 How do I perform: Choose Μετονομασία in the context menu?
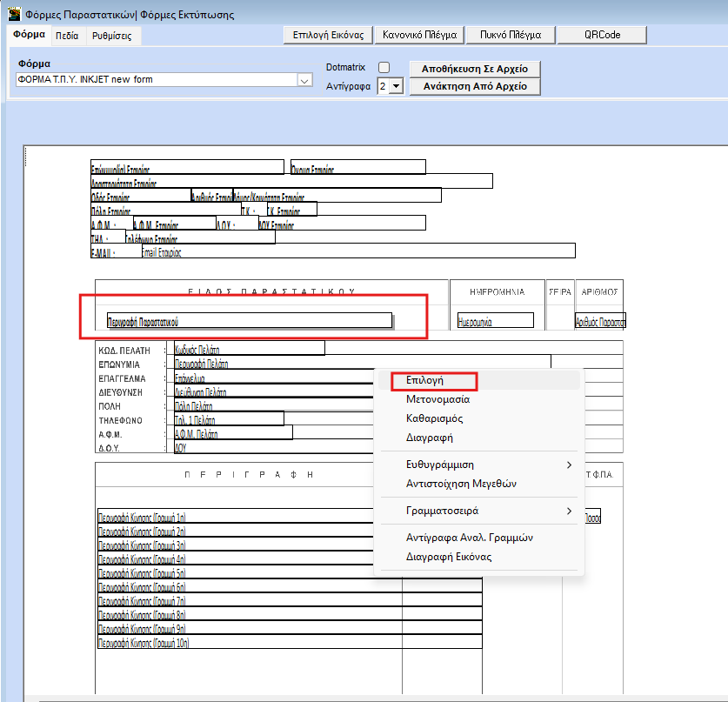click(x=437, y=399)
